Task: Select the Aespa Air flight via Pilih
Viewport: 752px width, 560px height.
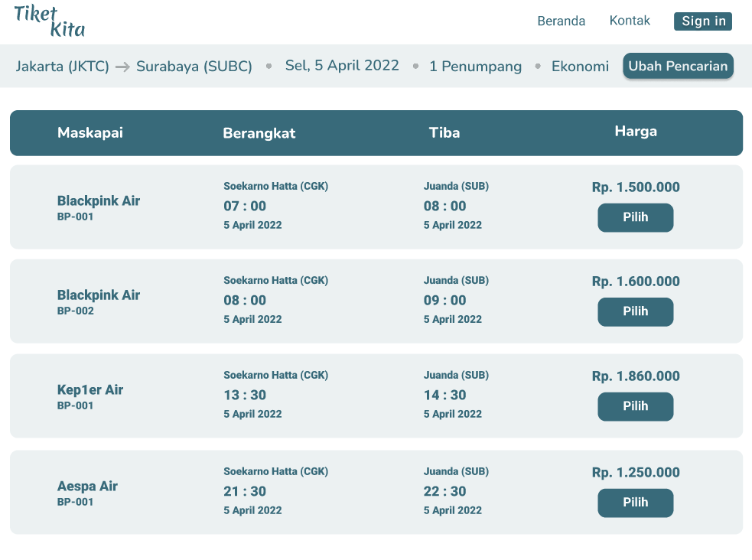Action: (636, 503)
